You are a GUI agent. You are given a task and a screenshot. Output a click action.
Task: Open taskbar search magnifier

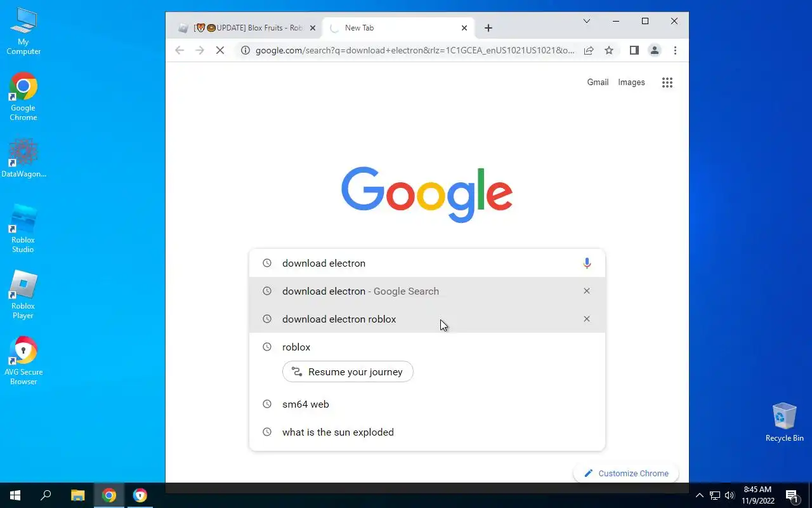pos(46,495)
